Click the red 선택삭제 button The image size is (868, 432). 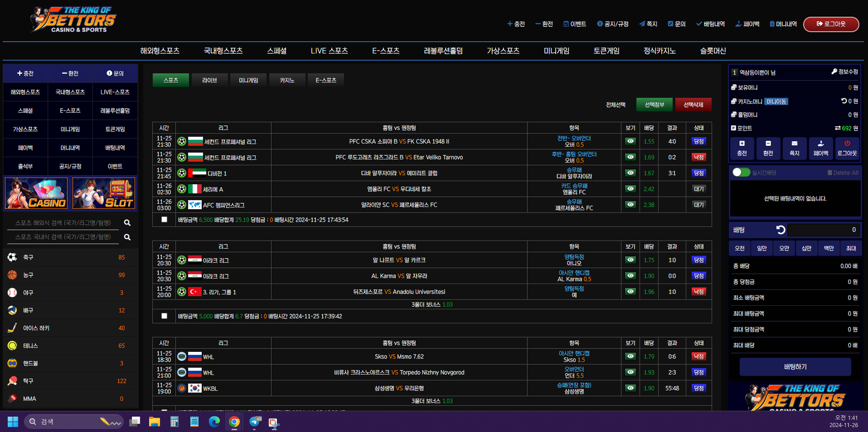click(x=693, y=105)
